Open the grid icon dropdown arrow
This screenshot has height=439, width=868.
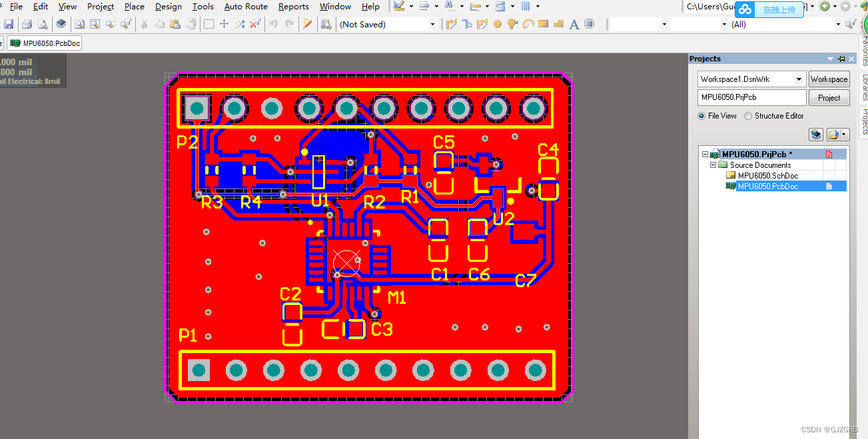538,7
